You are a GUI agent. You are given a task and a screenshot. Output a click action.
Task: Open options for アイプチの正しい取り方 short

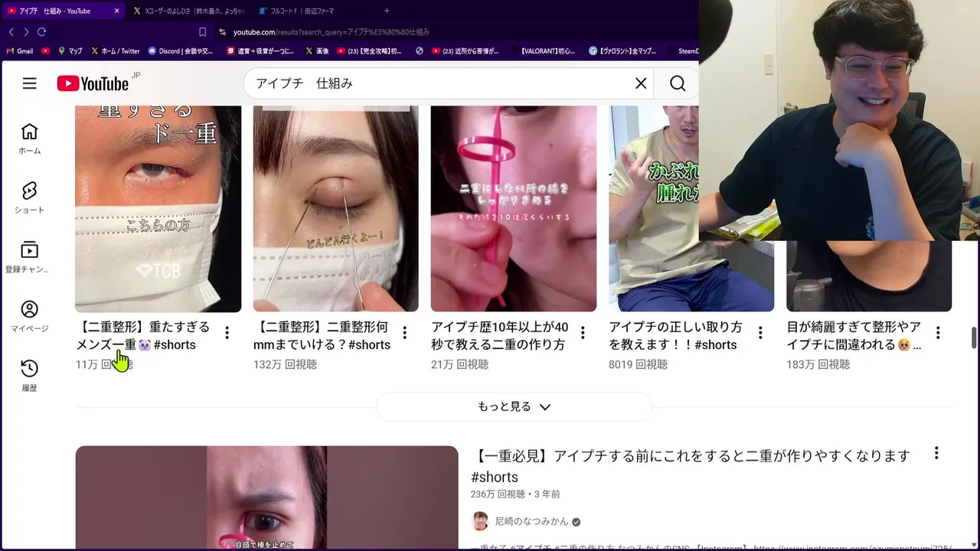[x=760, y=332]
